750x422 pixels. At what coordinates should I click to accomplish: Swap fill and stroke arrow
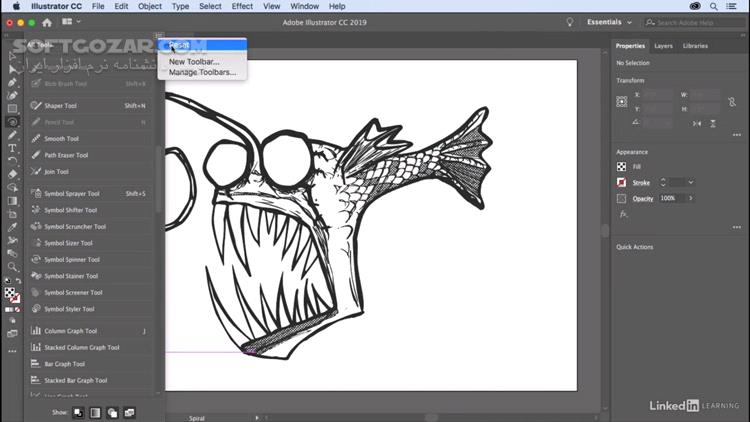click(x=18, y=281)
